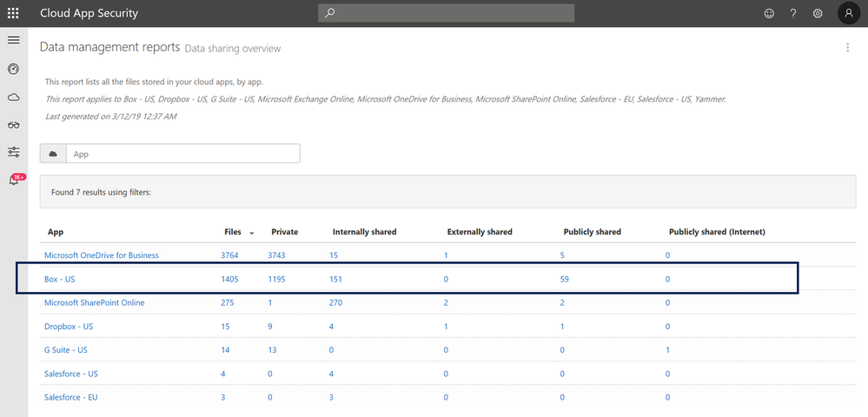Open the Alerts bell icon with 1K+ badge
Image resolution: width=868 pixels, height=417 pixels.
16,180
